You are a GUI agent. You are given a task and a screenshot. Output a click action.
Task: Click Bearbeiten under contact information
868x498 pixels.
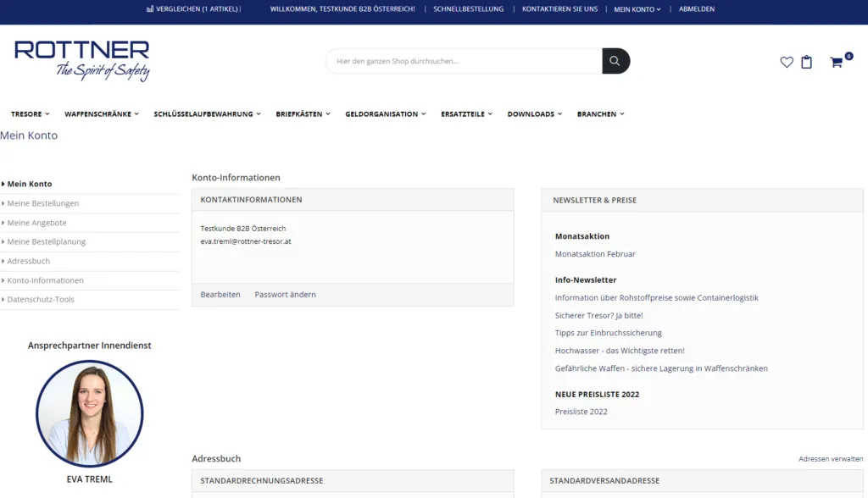pos(220,295)
